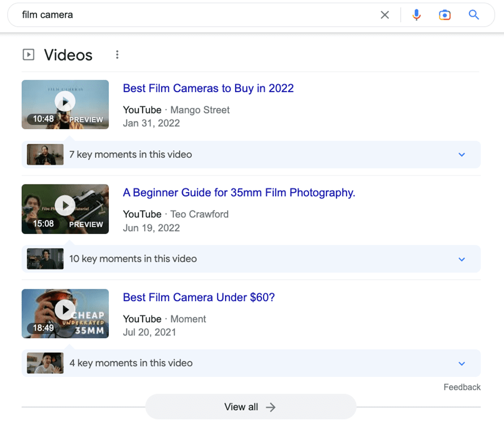Click the View all button
Image resolution: width=504 pixels, height=433 pixels.
point(251,407)
